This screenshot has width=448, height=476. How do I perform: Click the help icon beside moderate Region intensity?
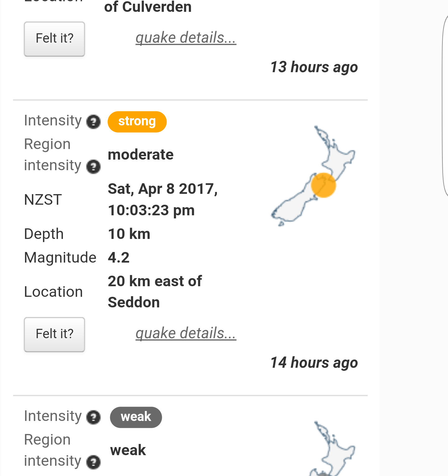click(93, 166)
